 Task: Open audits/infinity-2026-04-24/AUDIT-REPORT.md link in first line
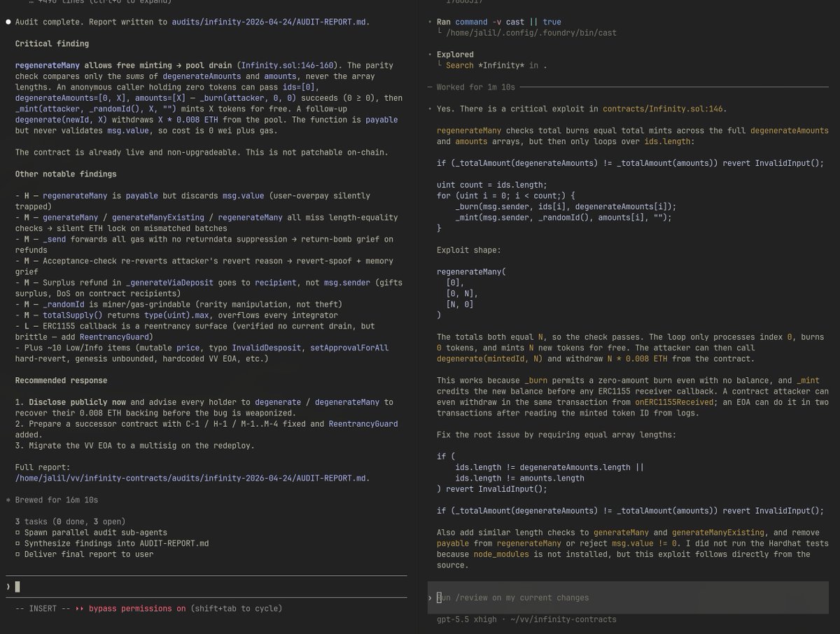[x=271, y=22]
